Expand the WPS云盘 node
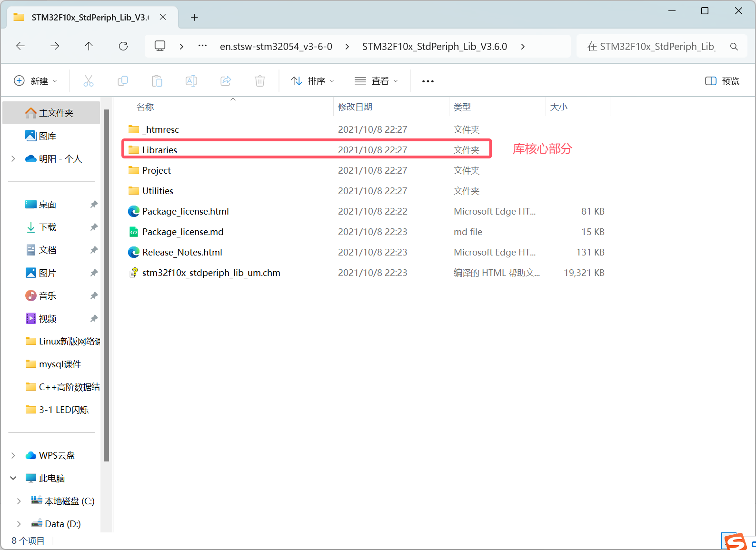This screenshot has width=756, height=550. pos(13,455)
